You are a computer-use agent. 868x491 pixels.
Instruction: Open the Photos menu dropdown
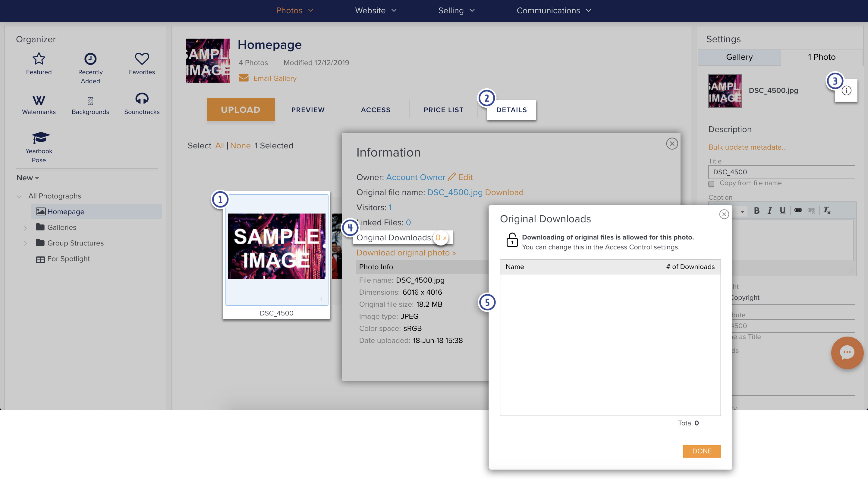tap(294, 11)
